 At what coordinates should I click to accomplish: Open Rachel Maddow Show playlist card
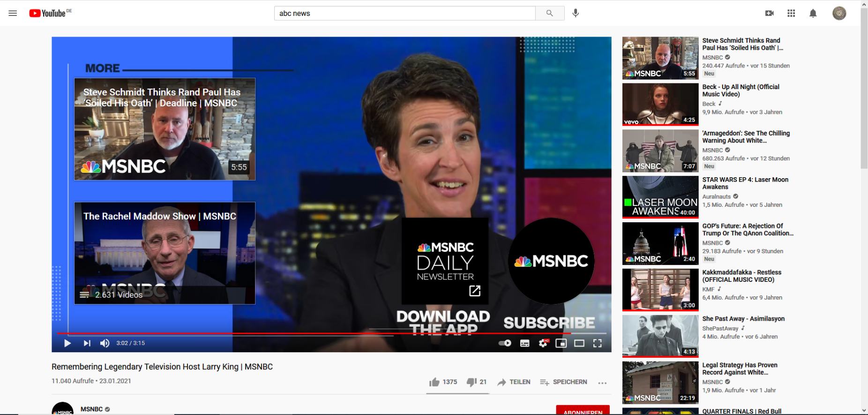[x=165, y=253]
